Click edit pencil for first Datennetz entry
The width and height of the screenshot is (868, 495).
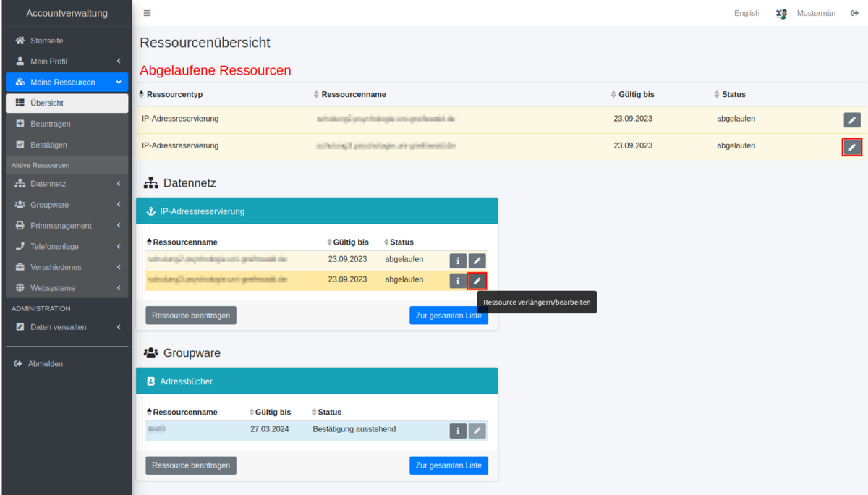[x=477, y=261]
